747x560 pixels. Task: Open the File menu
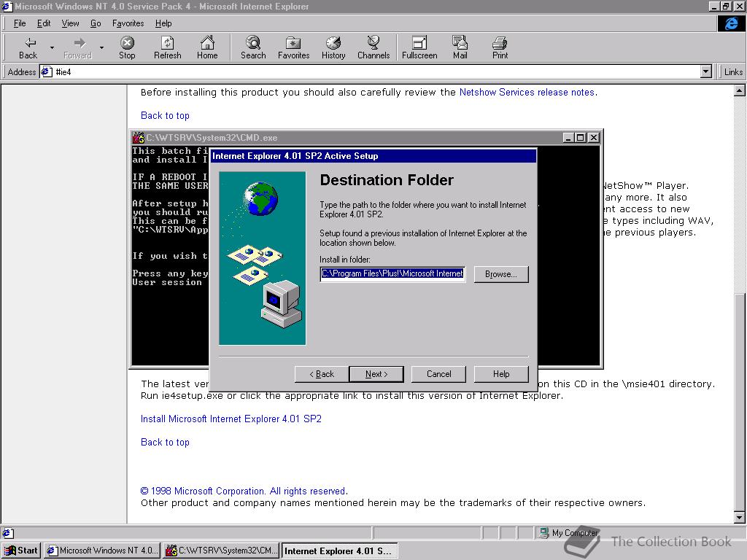click(x=20, y=23)
